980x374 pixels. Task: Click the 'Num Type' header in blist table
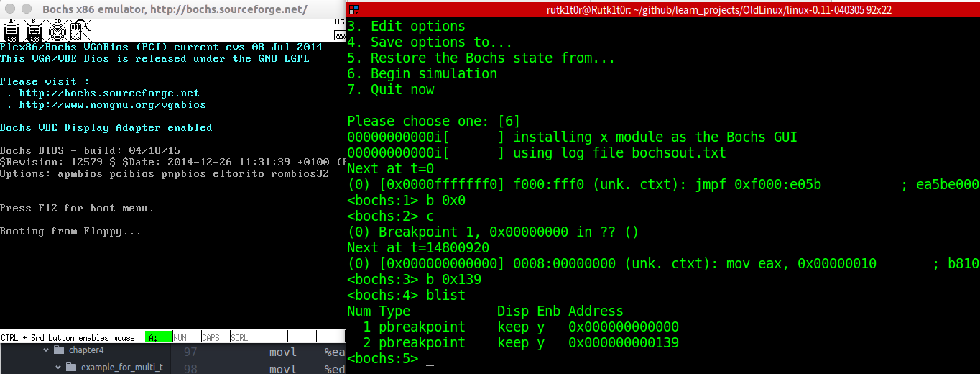[379, 311]
